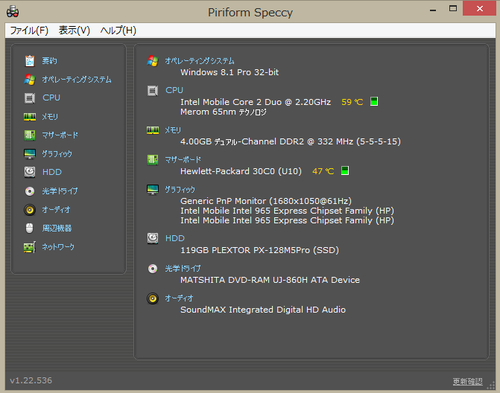Click the HDD drive icon in summary panel
The width and height of the screenshot is (500, 393).
[153, 238]
